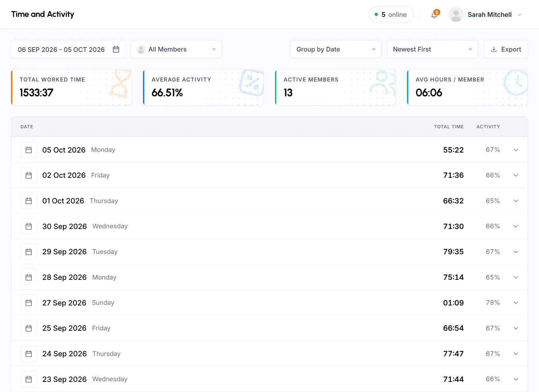The height and width of the screenshot is (392, 539).
Task: Open the Sarah Mitchell account menu
Action: [486, 15]
